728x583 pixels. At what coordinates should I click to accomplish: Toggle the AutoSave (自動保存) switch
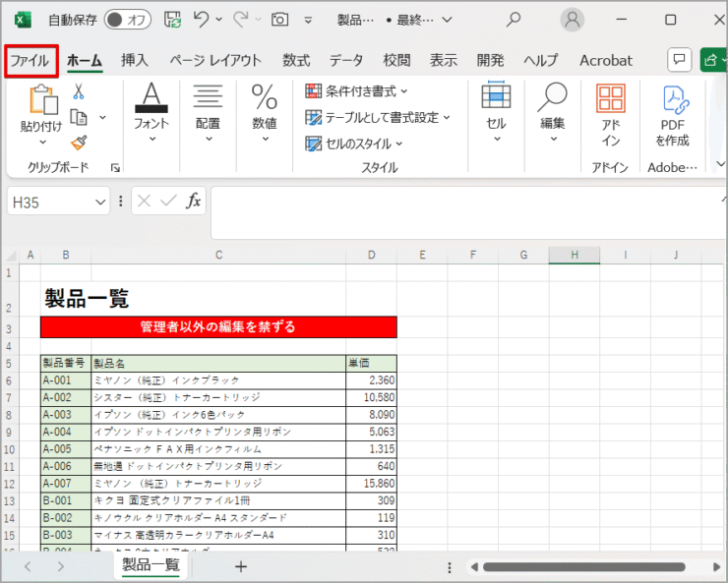(127, 20)
